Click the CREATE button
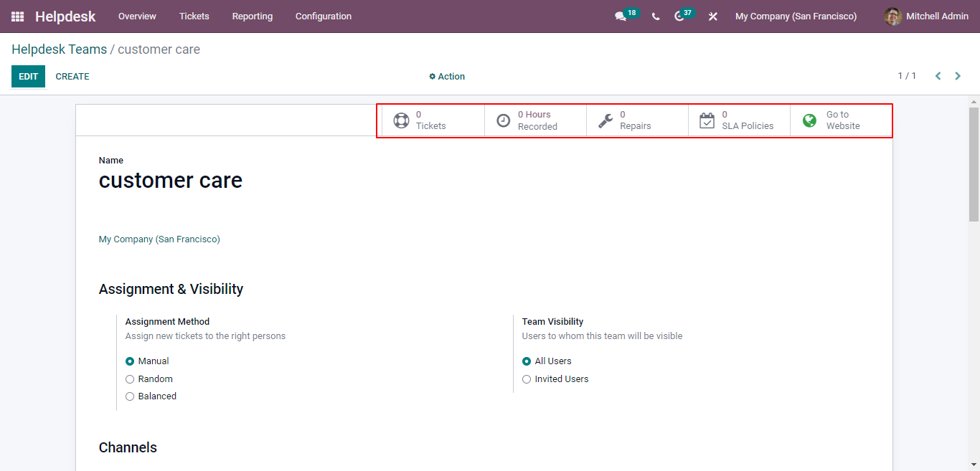Screen dimensions: 980x471 tap(72, 76)
